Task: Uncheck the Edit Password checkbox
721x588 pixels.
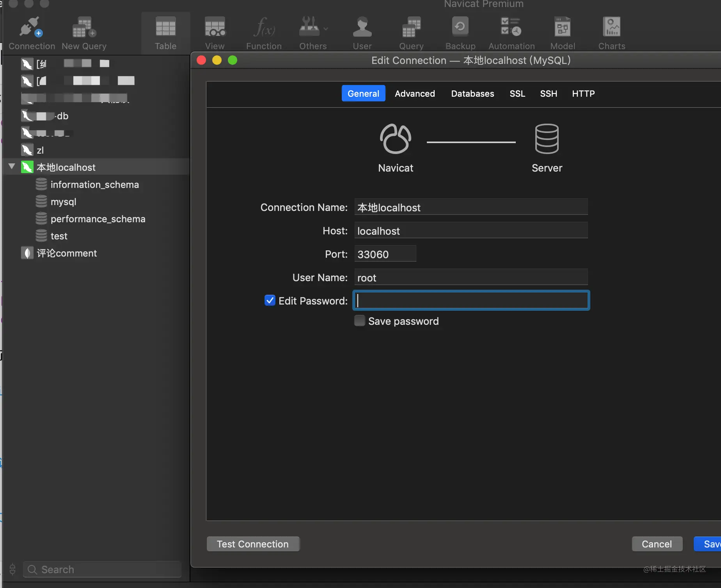Action: (270, 300)
